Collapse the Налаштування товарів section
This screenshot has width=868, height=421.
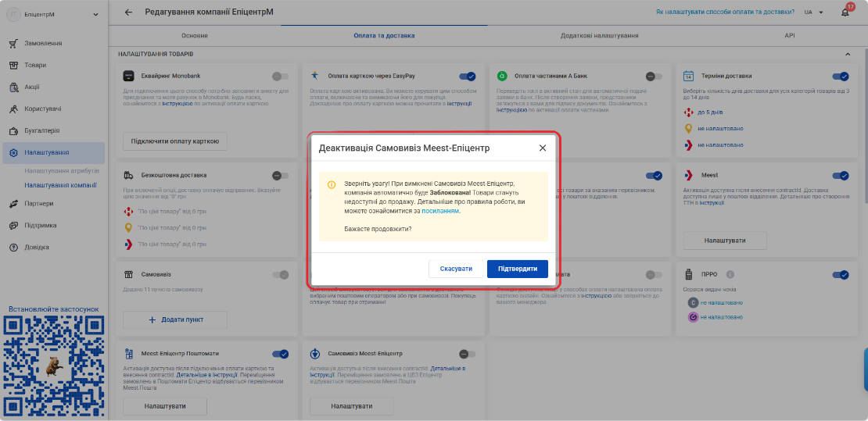848,54
